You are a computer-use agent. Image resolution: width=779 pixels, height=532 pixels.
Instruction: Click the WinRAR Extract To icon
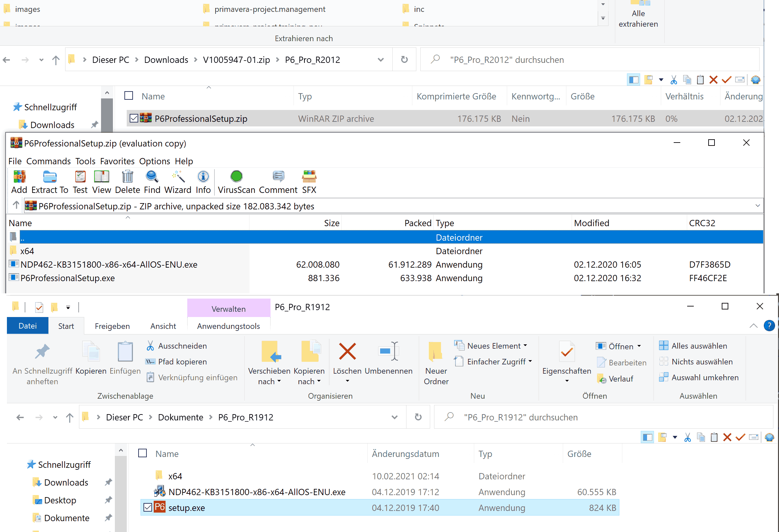pyautogui.click(x=50, y=177)
